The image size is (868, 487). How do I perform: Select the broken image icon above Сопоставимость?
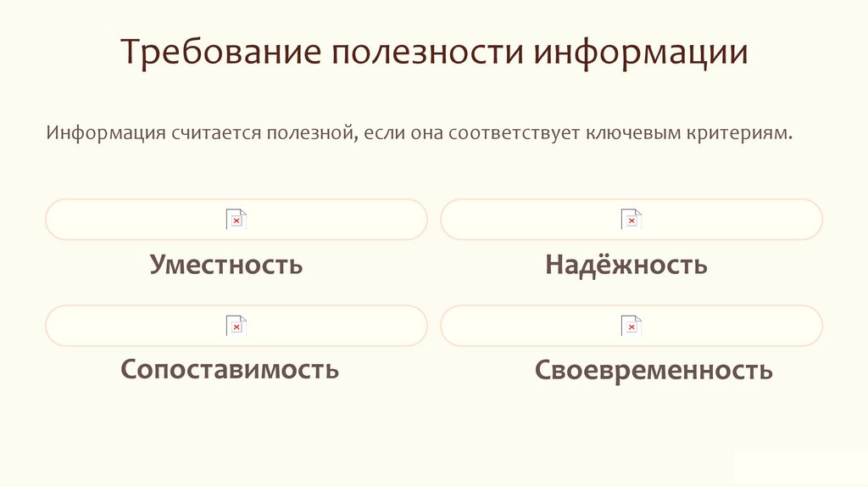coord(236,325)
